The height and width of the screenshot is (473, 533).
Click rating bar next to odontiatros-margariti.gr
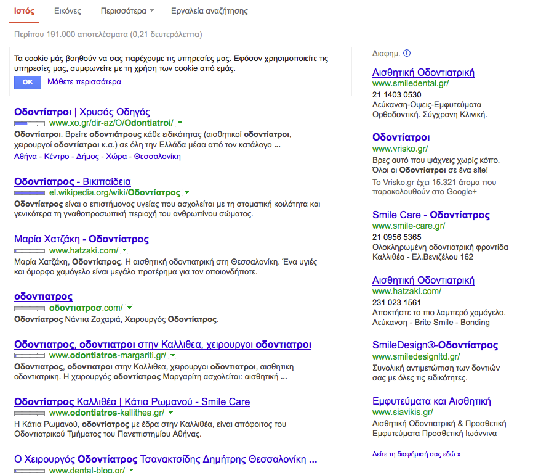tap(29, 356)
